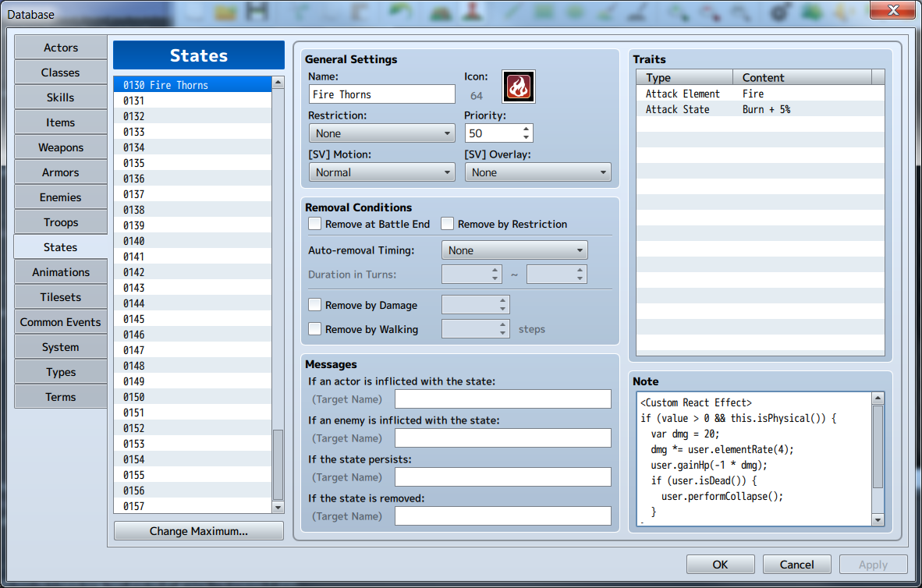This screenshot has width=922, height=588.
Task: Open the [SV] Overlay dropdown
Action: [x=537, y=172]
